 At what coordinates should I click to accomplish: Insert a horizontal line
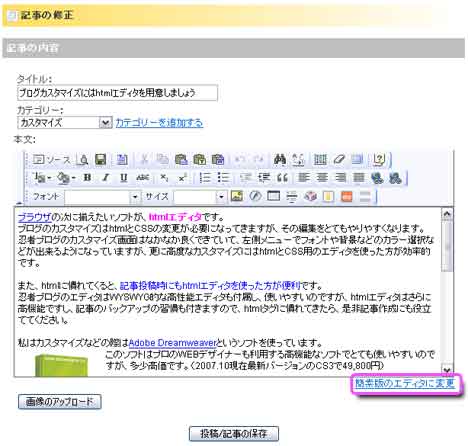pos(292,197)
